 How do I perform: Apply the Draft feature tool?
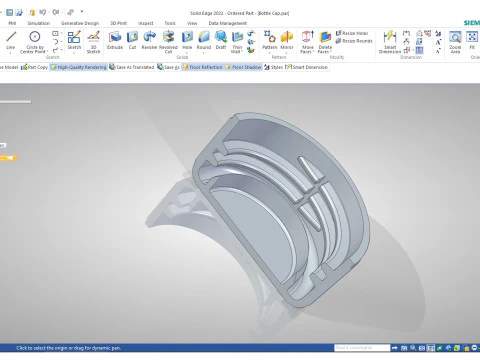221,40
